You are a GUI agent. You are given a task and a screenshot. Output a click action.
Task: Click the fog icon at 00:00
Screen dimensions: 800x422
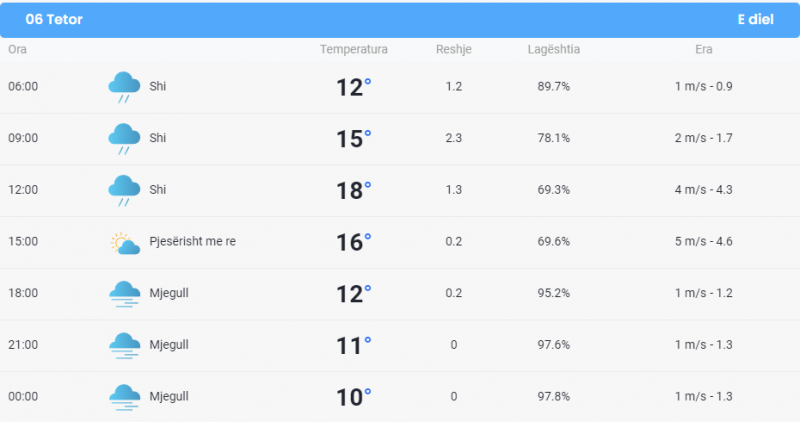coord(124,397)
